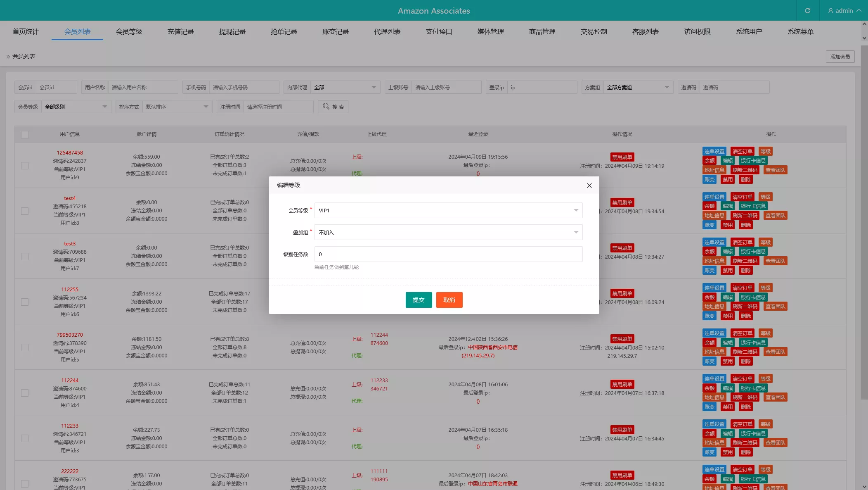Viewport: 868px width, 490px height.
Task: Click the refresh icon in top bar
Action: (807, 11)
